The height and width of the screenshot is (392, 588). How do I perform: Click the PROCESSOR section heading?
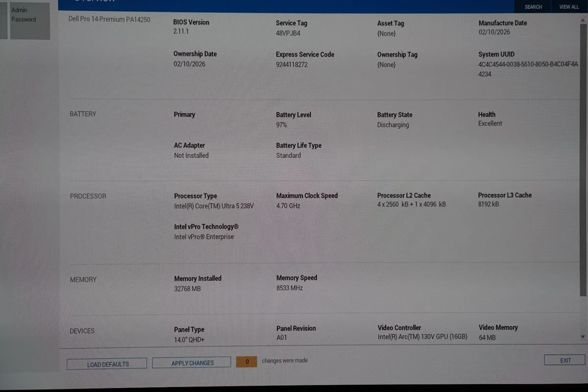point(88,196)
